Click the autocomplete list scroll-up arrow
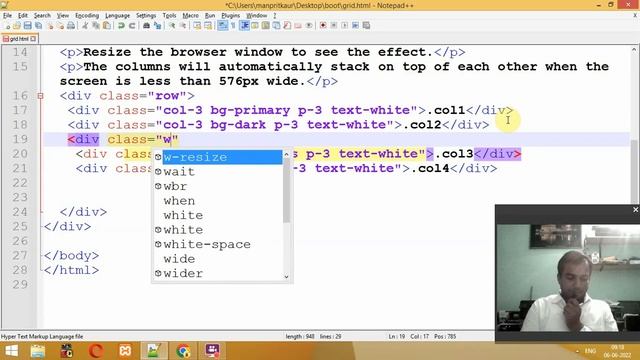The width and height of the screenshot is (640, 360). (x=286, y=154)
